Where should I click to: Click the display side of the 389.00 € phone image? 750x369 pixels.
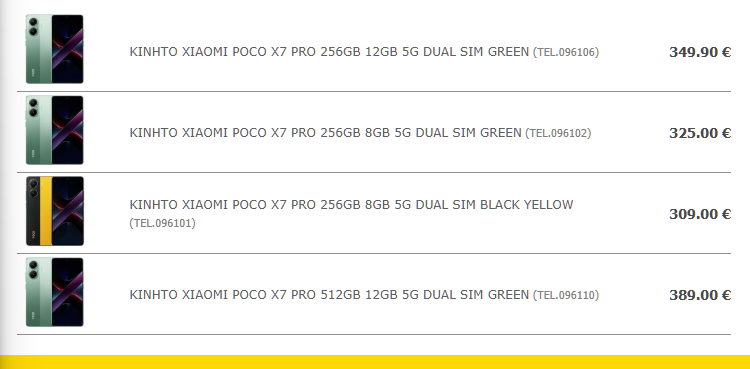(x=67, y=292)
